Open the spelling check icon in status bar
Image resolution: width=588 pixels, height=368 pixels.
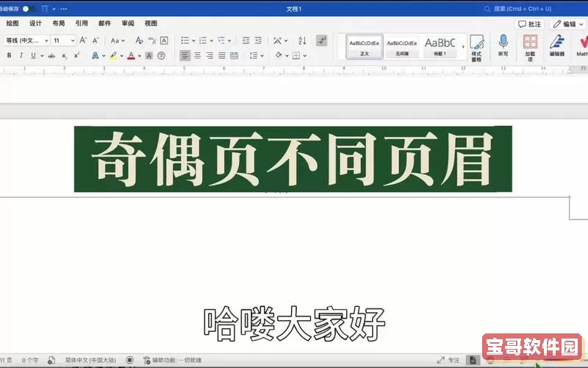pyautogui.click(x=51, y=360)
